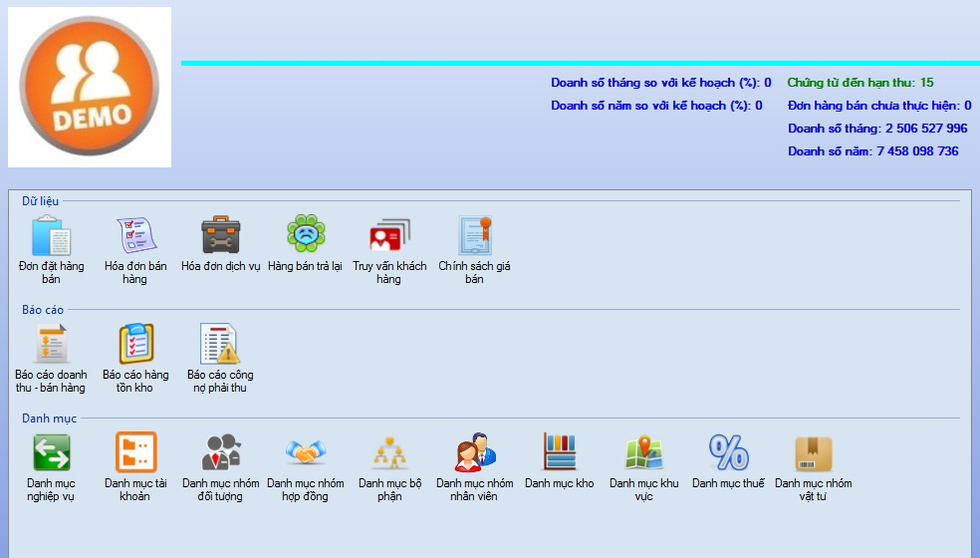Open Hóa đơn bán hàng icon
The height and width of the screenshot is (558, 980).
click(135, 235)
